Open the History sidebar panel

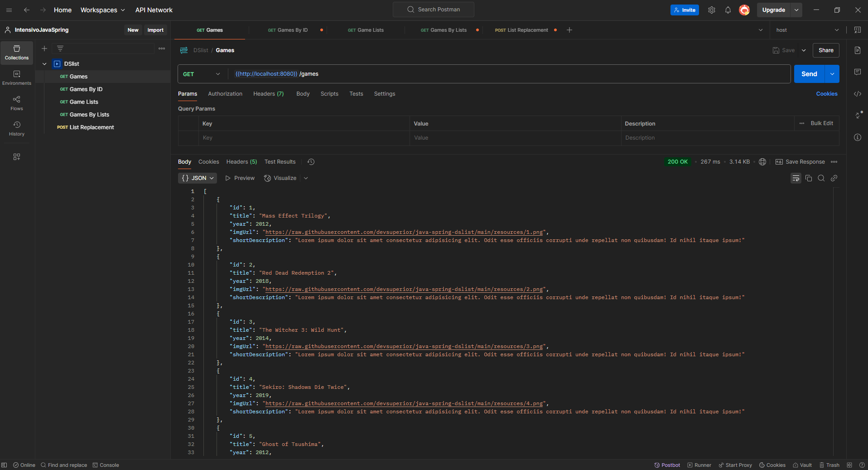(17, 129)
